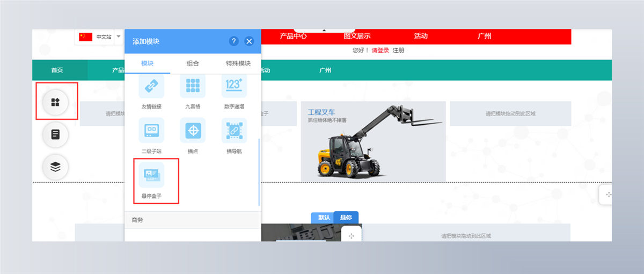Screen dimensions: 644x274
Task: Close the 添加模块 panel
Action: pos(249,41)
